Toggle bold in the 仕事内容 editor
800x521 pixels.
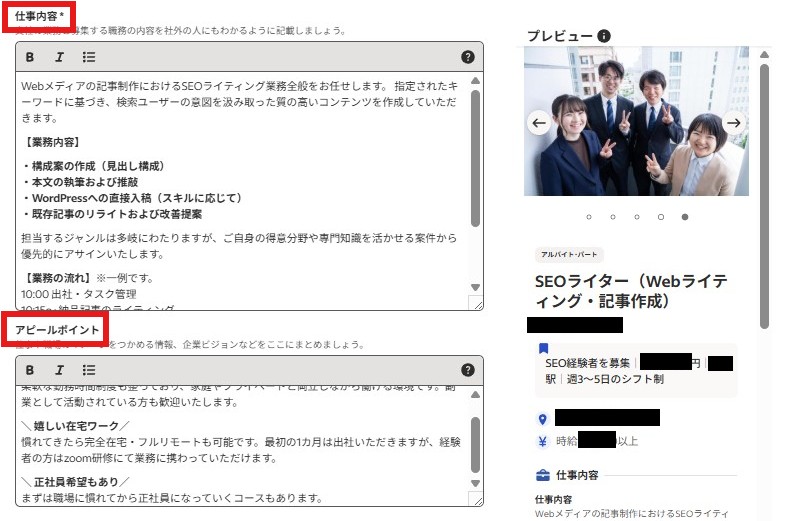click(x=30, y=57)
